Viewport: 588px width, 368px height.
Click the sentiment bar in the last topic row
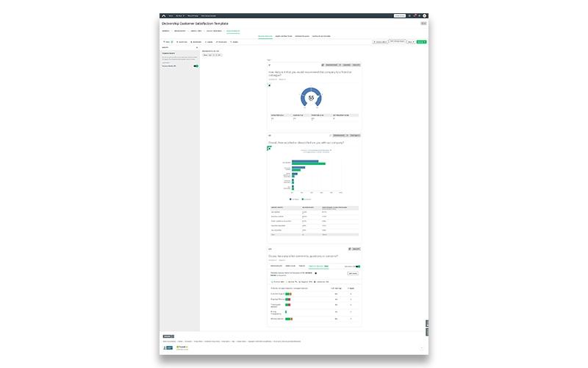tap(289, 319)
